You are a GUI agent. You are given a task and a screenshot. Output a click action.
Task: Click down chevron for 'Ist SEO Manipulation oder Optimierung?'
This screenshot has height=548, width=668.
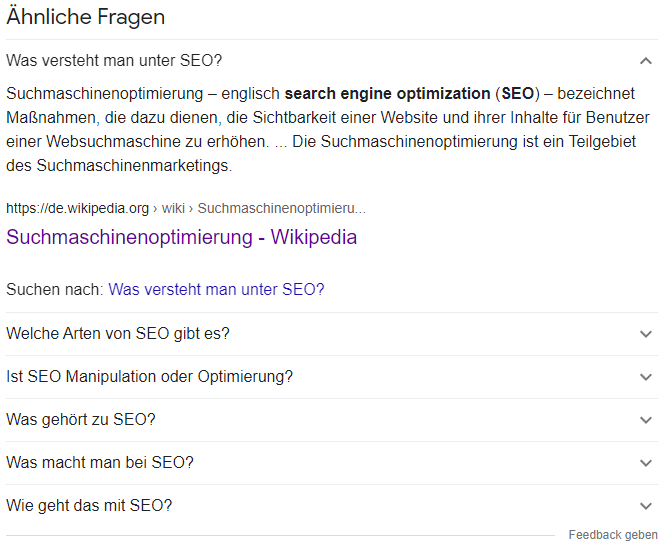pos(645,377)
